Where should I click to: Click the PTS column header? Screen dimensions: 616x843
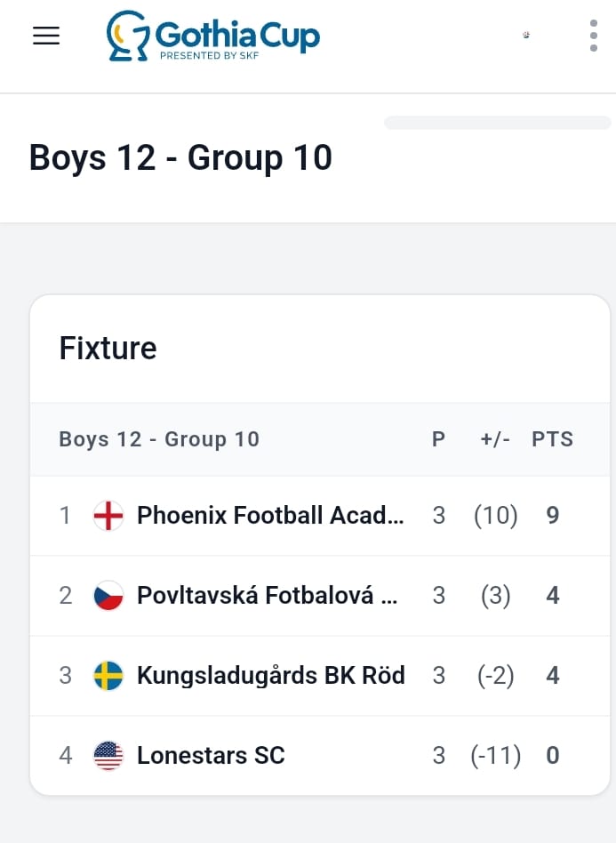(x=552, y=439)
